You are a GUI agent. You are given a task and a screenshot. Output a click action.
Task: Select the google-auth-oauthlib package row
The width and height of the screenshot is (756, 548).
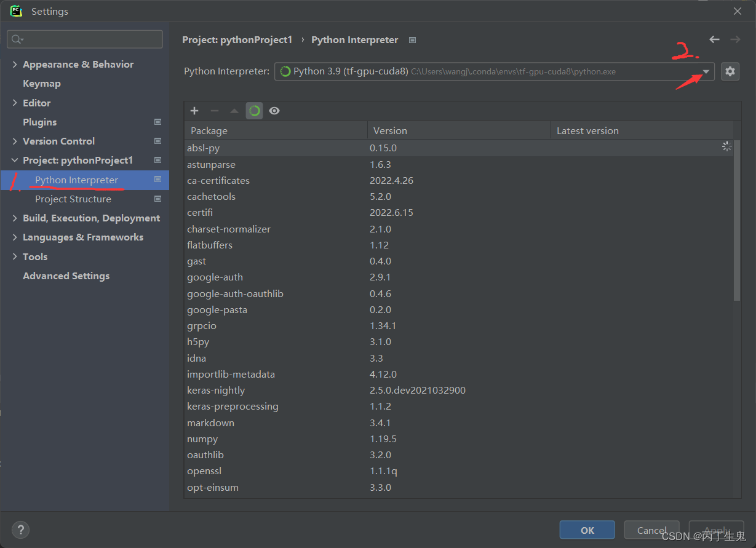point(459,293)
